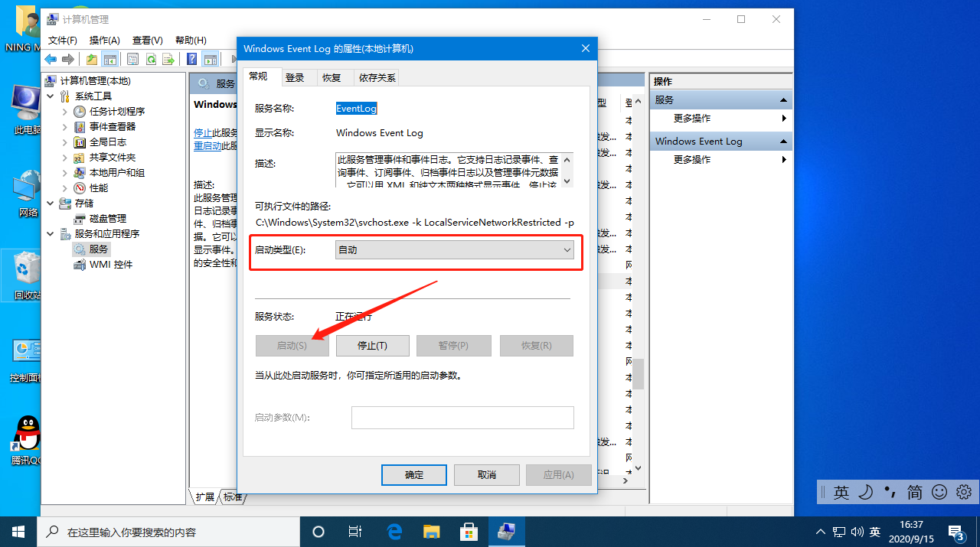
Task: Select 本地用户和组 tree node
Action: (x=117, y=173)
